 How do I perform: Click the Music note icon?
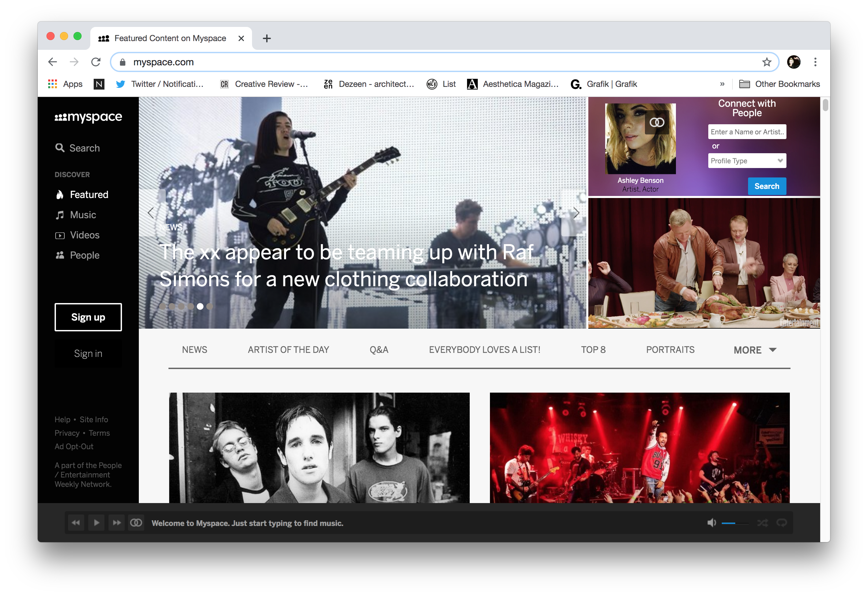(59, 214)
